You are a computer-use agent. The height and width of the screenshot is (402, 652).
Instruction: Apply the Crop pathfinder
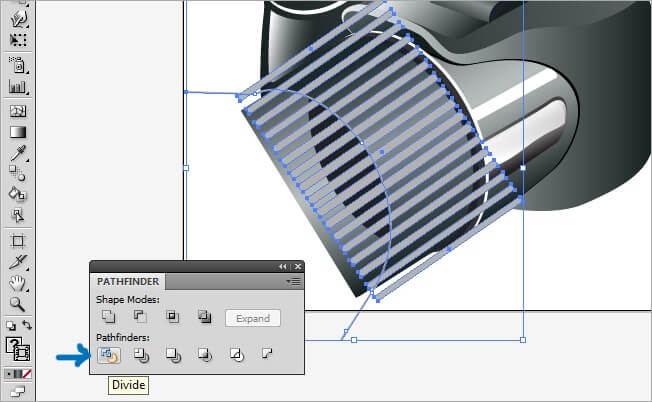click(x=205, y=353)
